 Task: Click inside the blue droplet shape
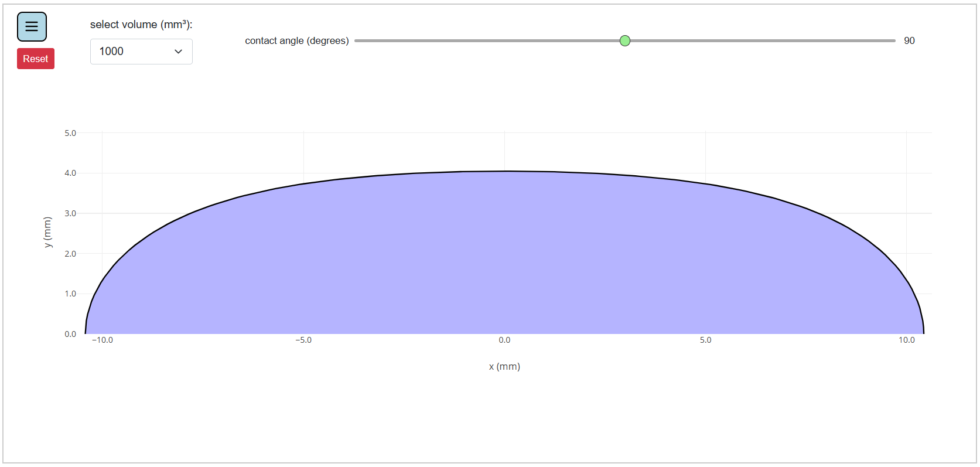coord(504,258)
